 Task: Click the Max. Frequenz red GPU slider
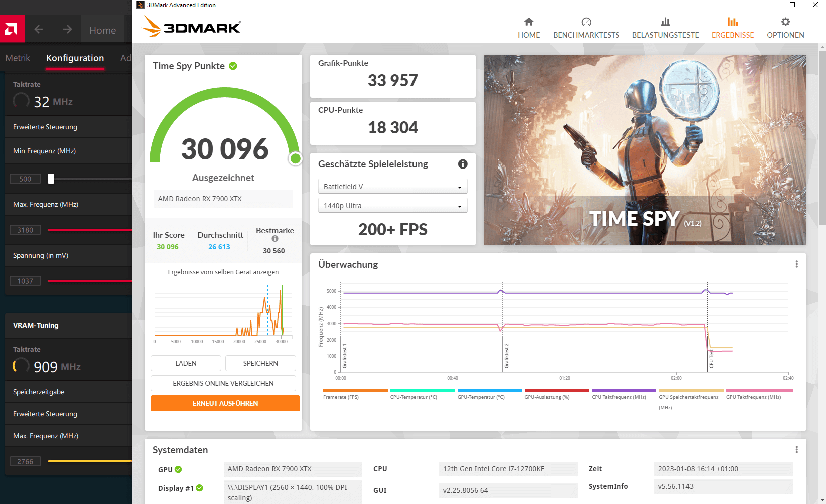tap(90, 229)
